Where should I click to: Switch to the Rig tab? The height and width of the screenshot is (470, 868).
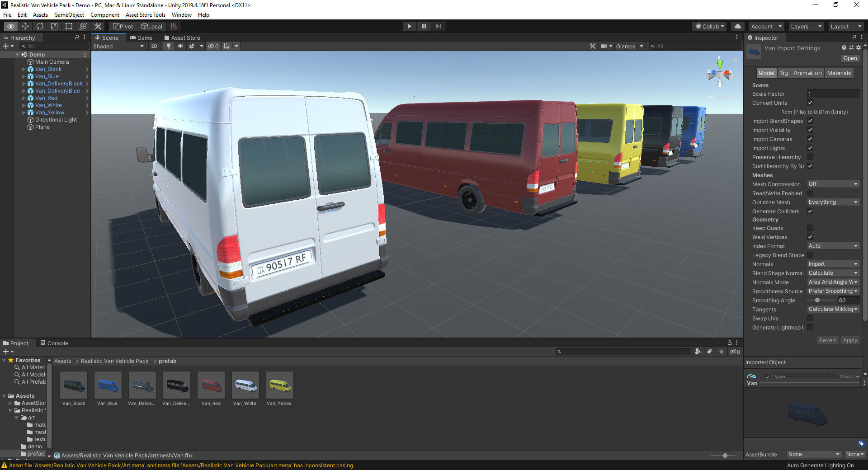[783, 73]
